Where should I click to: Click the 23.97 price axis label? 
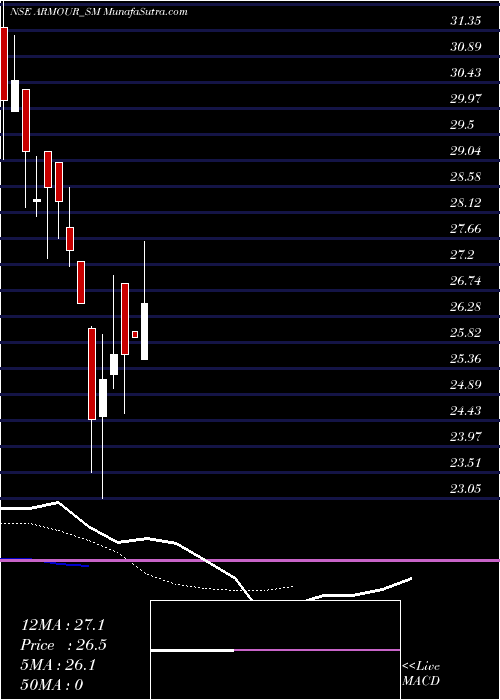(x=466, y=436)
